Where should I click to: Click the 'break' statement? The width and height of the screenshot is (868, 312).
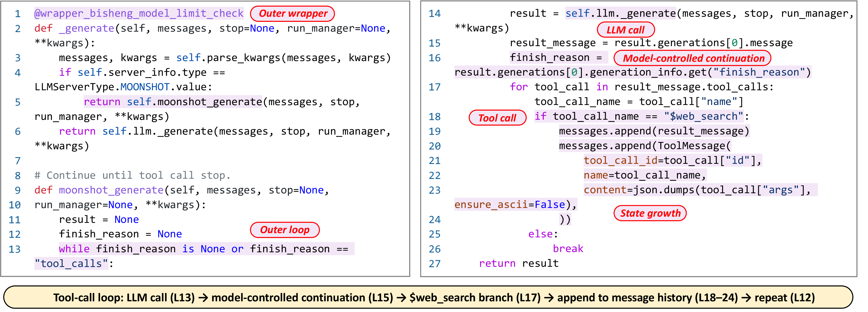click(x=568, y=249)
